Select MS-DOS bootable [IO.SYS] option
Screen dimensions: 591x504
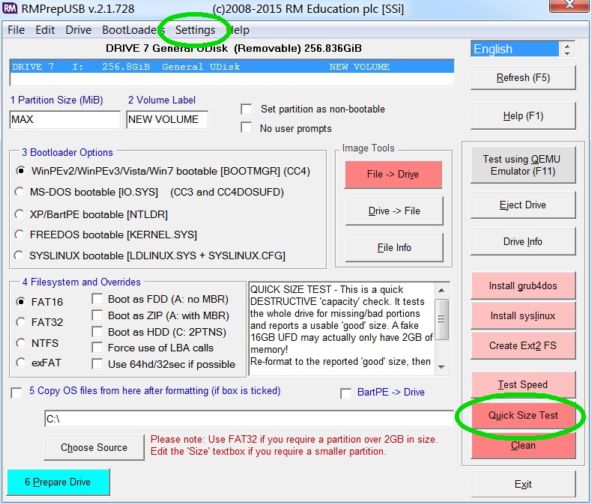pos(19,192)
